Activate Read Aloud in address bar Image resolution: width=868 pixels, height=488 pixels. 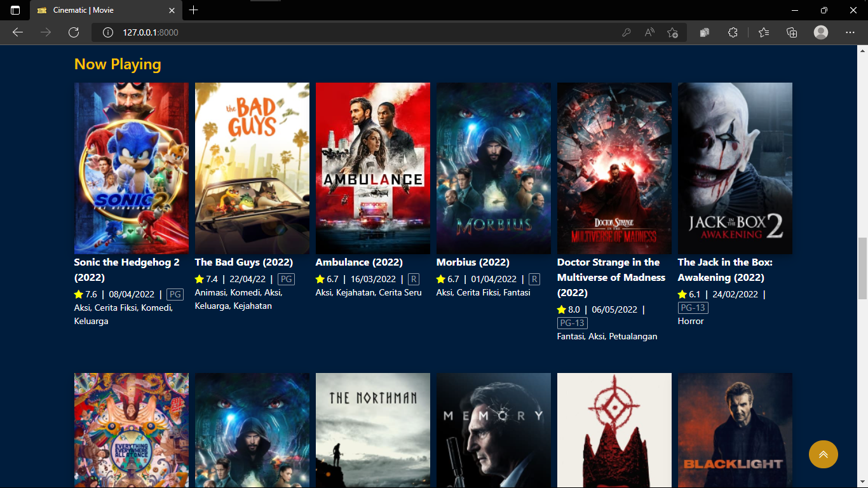tap(649, 32)
